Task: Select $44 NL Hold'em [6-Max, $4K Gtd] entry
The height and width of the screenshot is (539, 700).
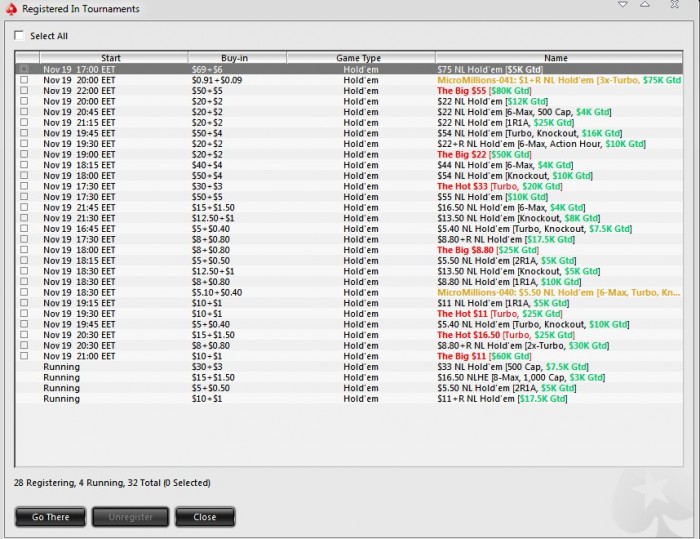Action: [x=505, y=165]
